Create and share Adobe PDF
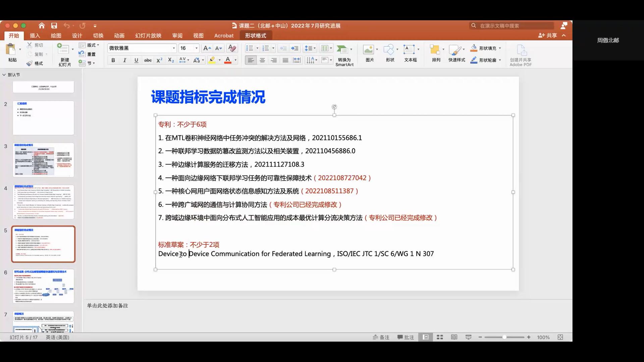644x362 pixels. click(521, 55)
